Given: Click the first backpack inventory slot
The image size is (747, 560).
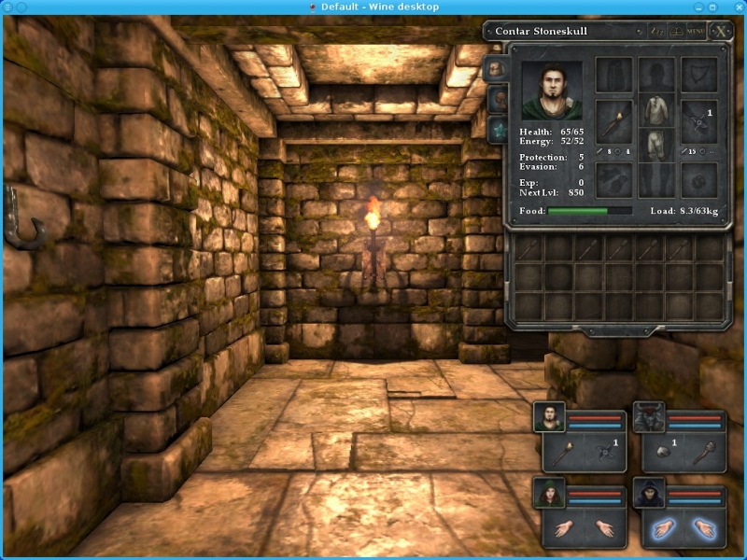Looking at the screenshot, I should [x=529, y=248].
